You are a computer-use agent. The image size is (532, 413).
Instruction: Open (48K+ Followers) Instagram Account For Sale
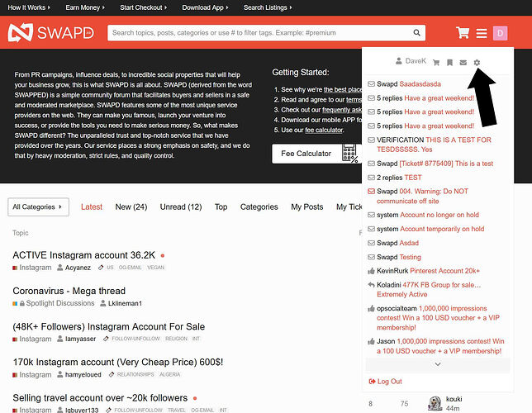point(108,326)
